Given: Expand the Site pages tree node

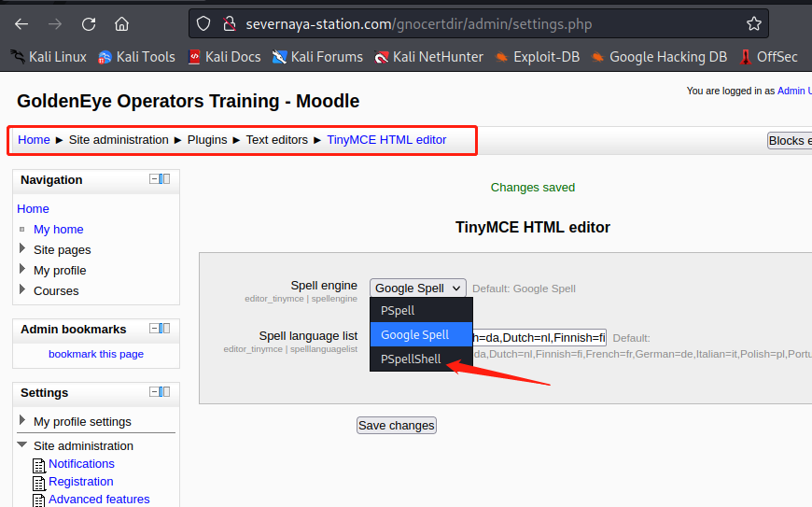Looking at the screenshot, I should pyautogui.click(x=22, y=248).
